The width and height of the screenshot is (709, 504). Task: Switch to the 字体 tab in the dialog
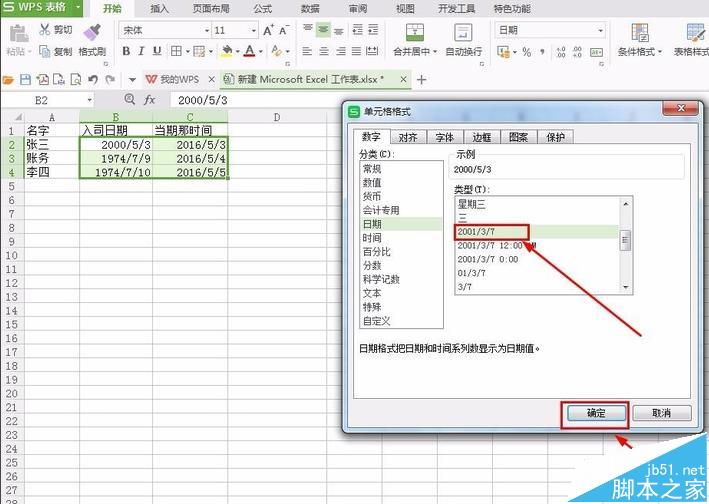(x=444, y=137)
